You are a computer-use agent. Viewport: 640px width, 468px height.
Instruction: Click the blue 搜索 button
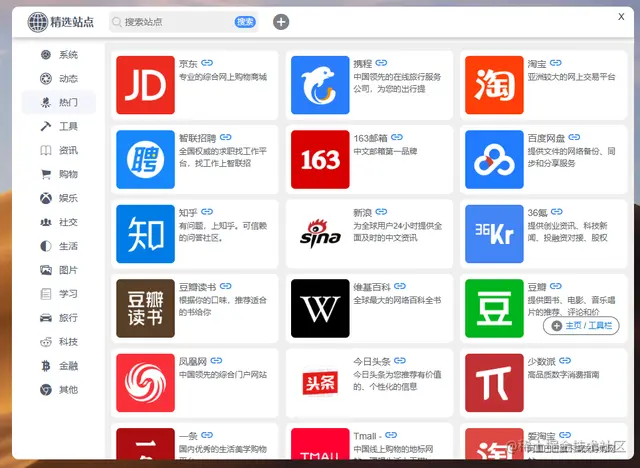245,22
